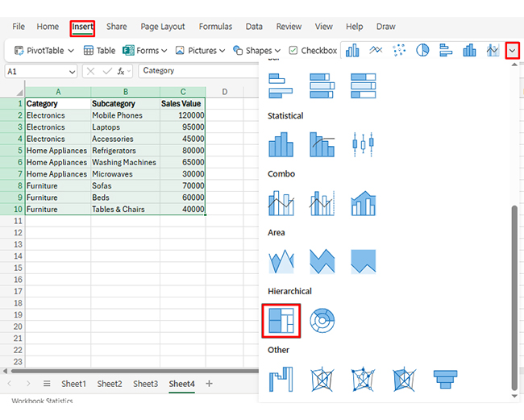The height and width of the screenshot is (420, 524).
Task: Select column D header
Action: pos(225,92)
